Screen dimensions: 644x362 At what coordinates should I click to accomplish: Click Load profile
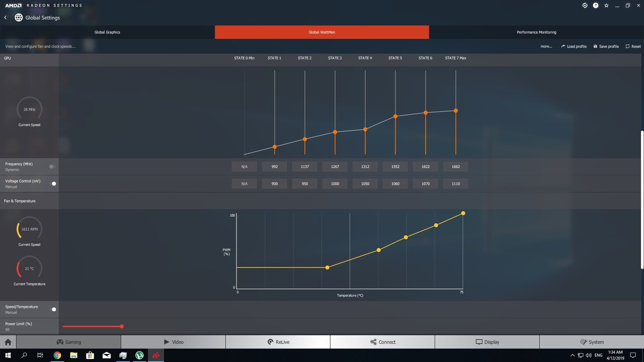click(574, 46)
